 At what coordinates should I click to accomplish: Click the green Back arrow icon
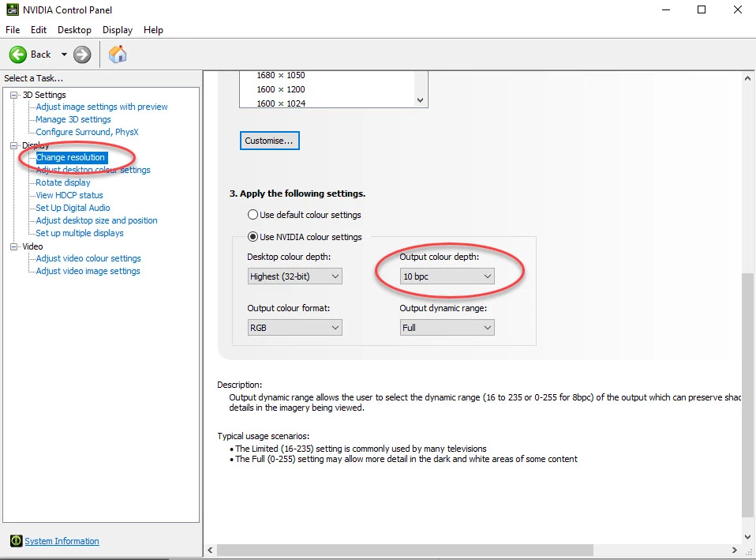coord(18,54)
